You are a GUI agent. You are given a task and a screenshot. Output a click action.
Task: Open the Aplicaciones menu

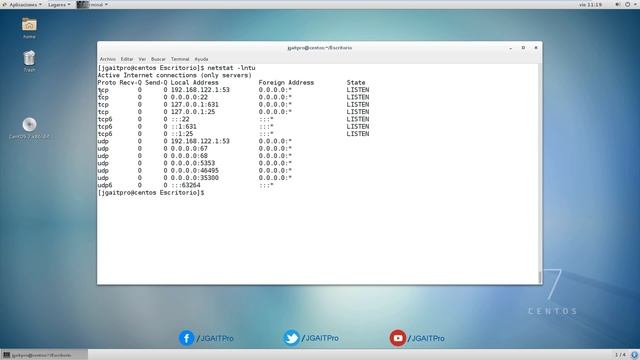click(24, 4)
